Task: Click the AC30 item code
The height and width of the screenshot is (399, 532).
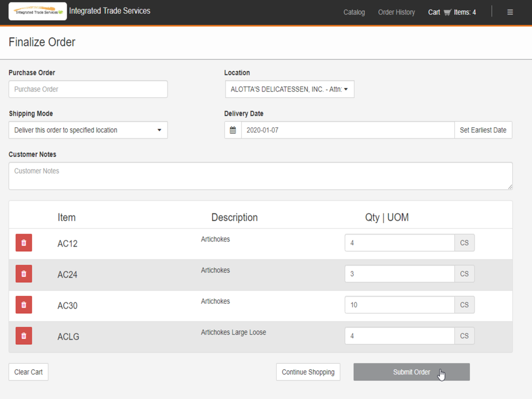Action: [68, 306]
